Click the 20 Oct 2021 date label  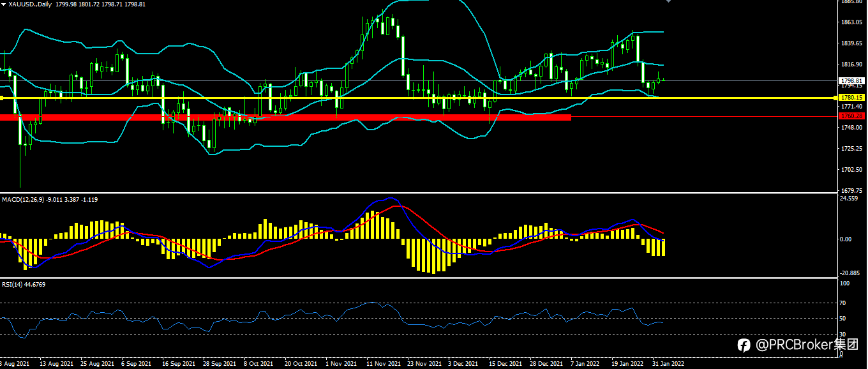tap(302, 364)
